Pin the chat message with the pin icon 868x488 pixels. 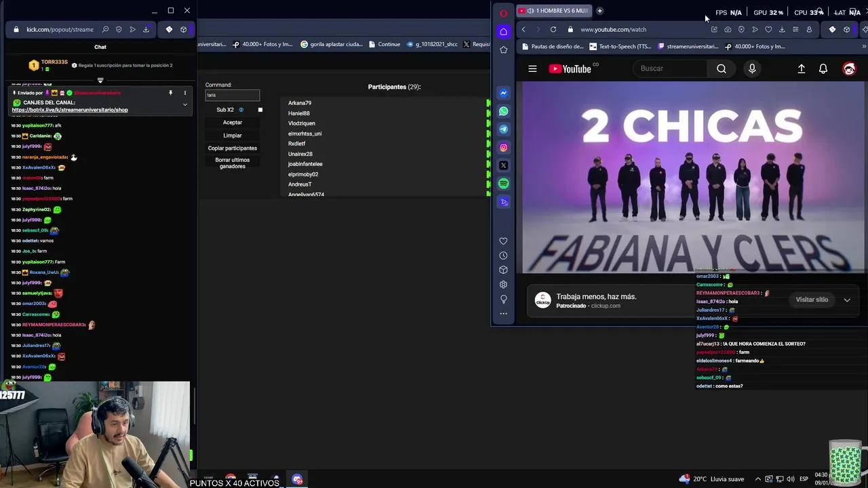(170, 93)
